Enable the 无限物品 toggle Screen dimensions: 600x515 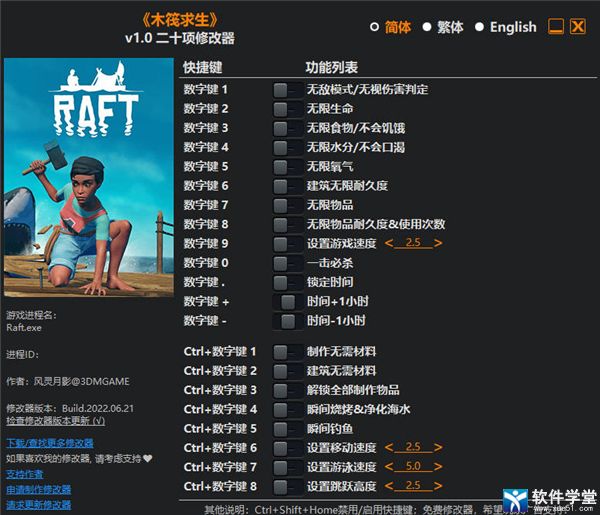287,205
